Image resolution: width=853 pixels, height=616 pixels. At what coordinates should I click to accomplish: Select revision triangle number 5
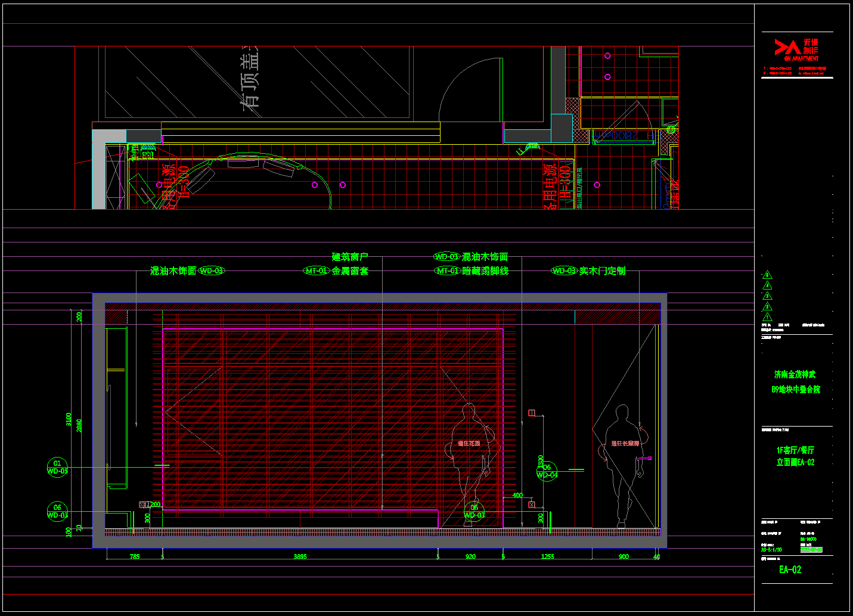coord(767,275)
